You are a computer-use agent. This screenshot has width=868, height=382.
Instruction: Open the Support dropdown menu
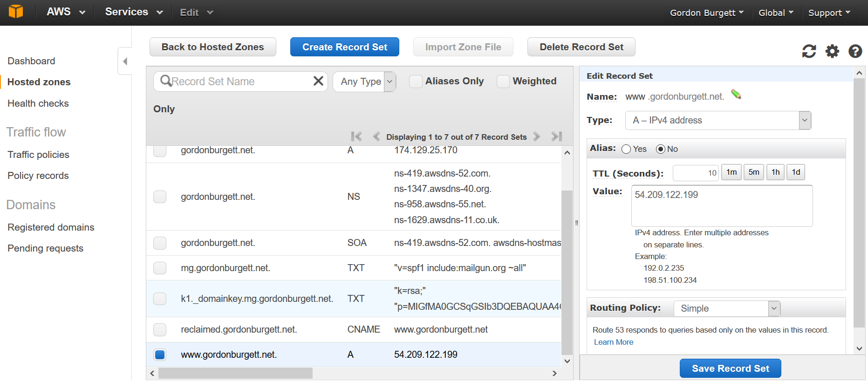pyautogui.click(x=829, y=13)
